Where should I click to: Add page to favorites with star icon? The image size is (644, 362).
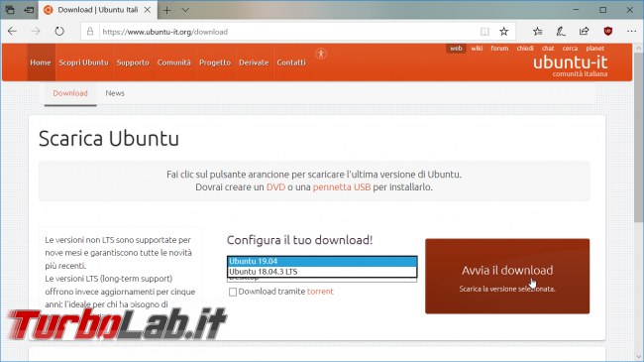(x=504, y=32)
